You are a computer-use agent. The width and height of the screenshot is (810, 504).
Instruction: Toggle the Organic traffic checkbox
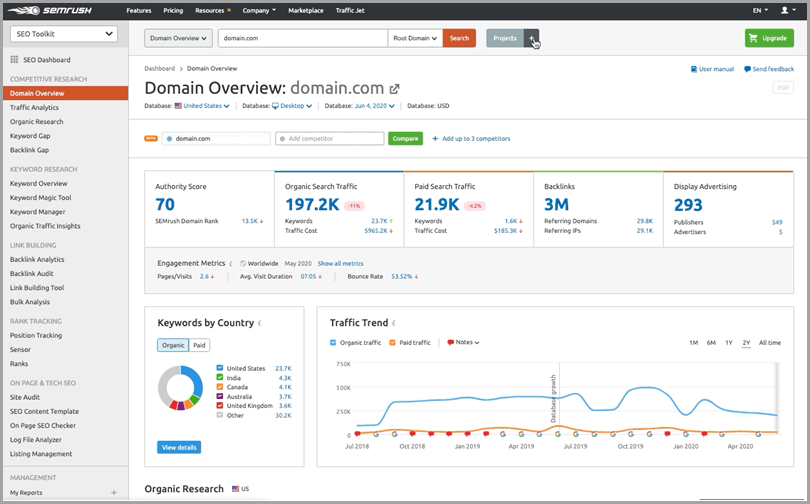[x=333, y=342]
